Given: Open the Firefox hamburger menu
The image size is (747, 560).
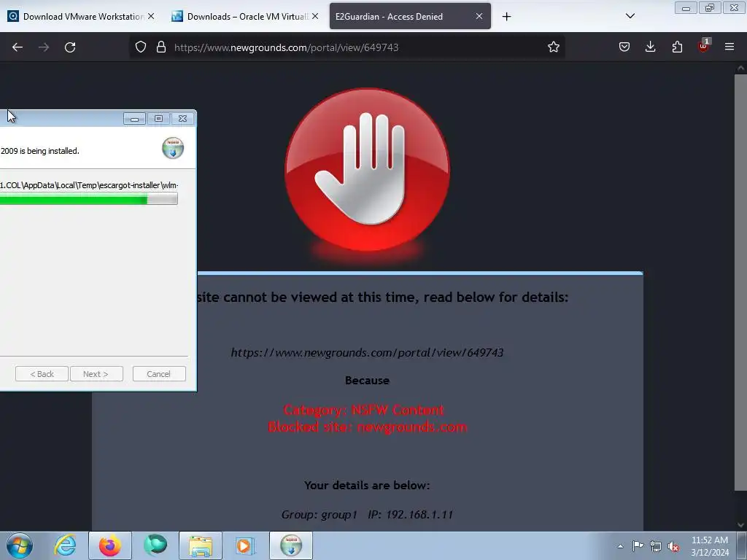Looking at the screenshot, I should pyautogui.click(x=729, y=47).
